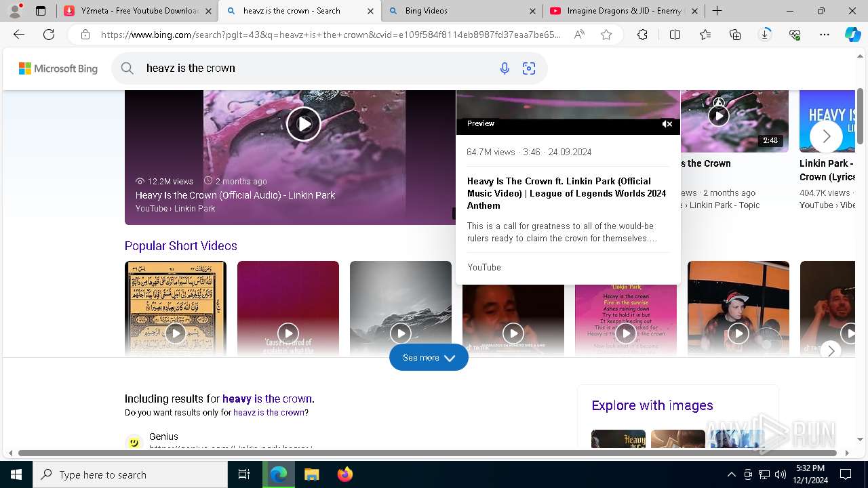Add a new browser tab
The width and height of the screenshot is (868, 488).
[x=717, y=11]
